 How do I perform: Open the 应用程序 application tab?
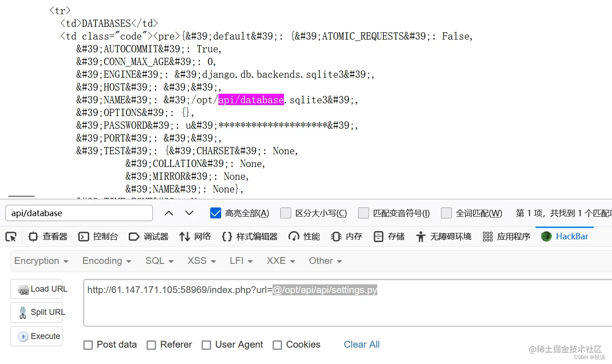click(506, 237)
